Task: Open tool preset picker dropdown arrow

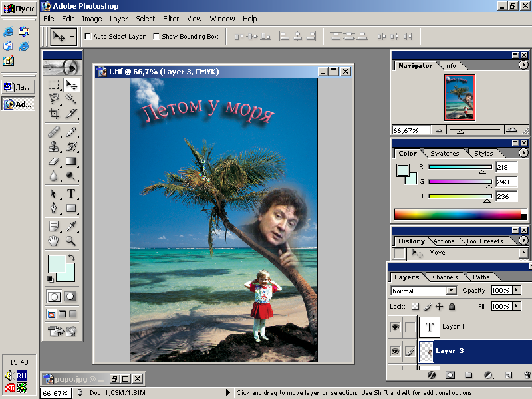Action: tap(72, 37)
